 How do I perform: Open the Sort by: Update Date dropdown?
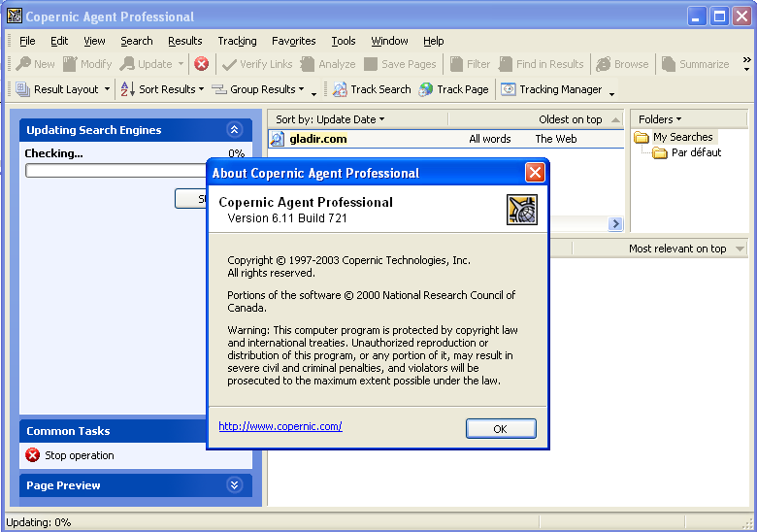click(x=330, y=119)
